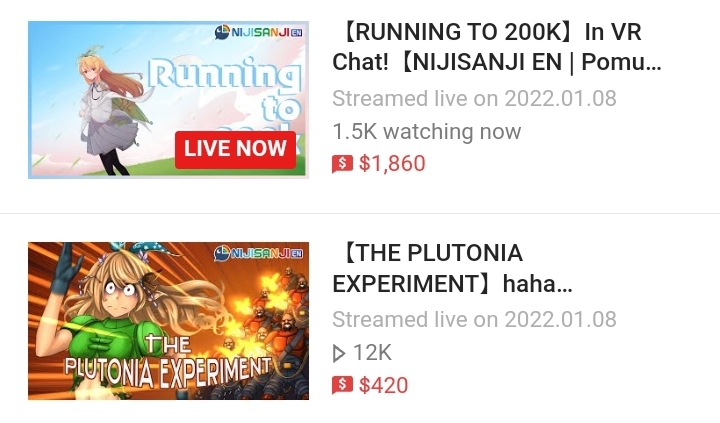Click the super chat icon beside $1,860

(342, 164)
